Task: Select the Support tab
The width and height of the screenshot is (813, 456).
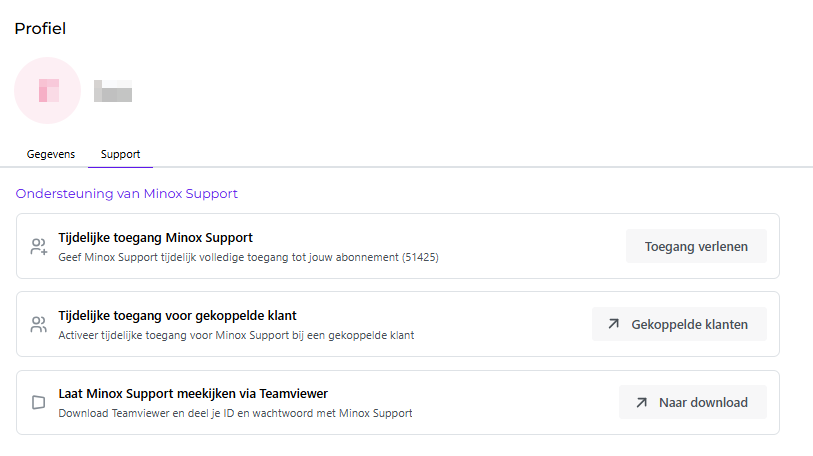Action: [x=120, y=154]
